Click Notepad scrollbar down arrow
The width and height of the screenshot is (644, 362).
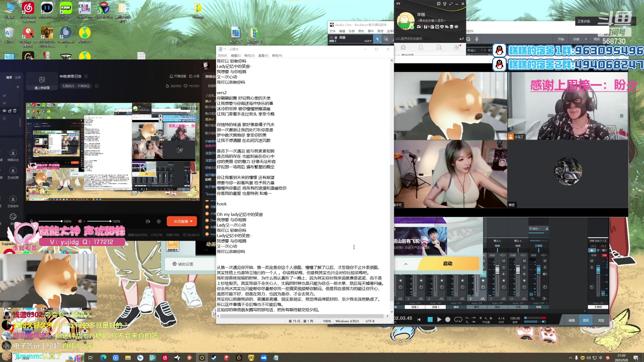(x=391, y=312)
